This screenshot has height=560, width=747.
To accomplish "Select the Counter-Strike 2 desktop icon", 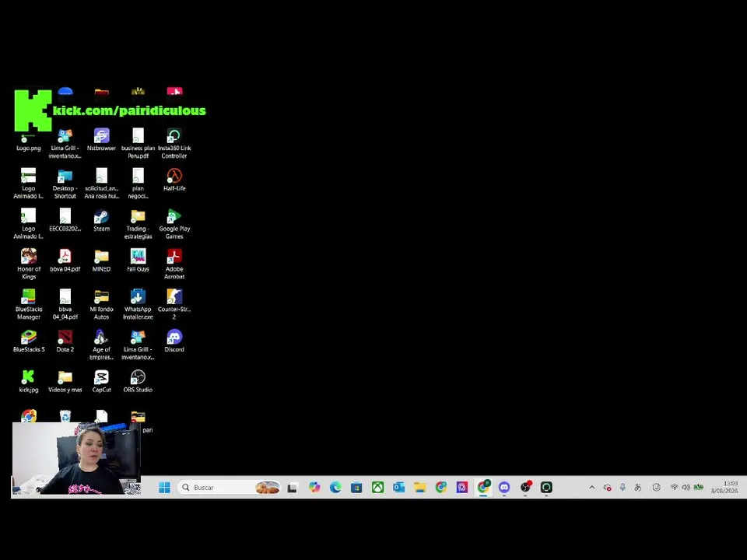I will 174,304.
